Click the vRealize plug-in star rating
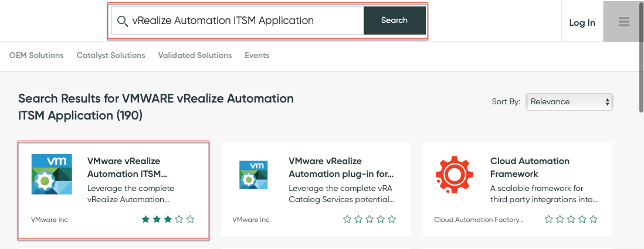This screenshot has height=249, width=644. click(x=370, y=220)
